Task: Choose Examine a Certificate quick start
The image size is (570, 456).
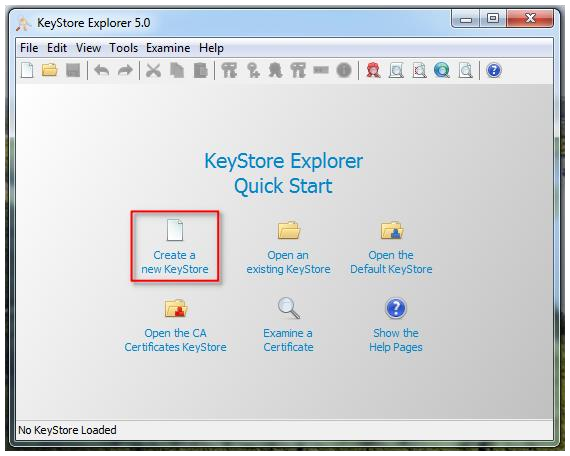Action: coord(288,325)
